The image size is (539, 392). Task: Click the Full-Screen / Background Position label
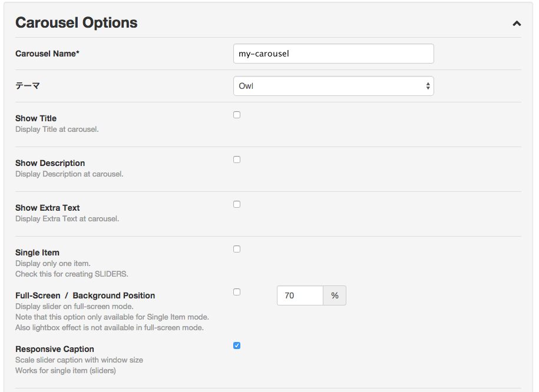point(85,295)
